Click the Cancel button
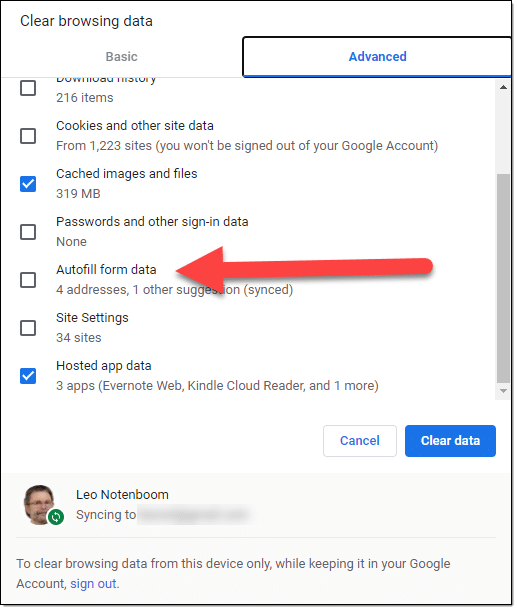The image size is (517, 610). tap(361, 442)
